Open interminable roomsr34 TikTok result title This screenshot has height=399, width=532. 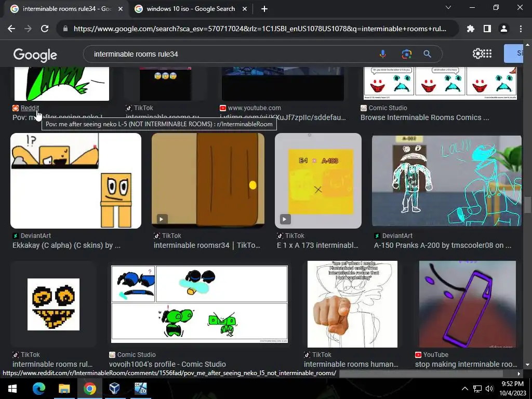coord(207,245)
